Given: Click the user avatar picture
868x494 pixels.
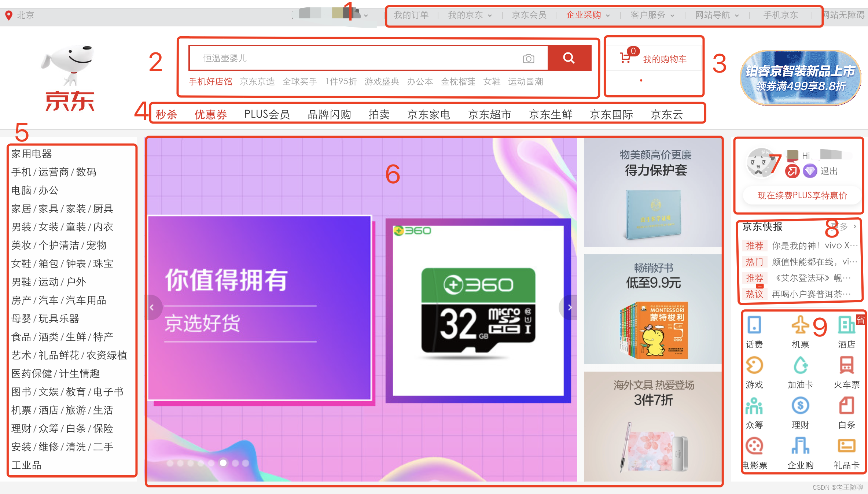Looking at the screenshot, I should [762, 163].
